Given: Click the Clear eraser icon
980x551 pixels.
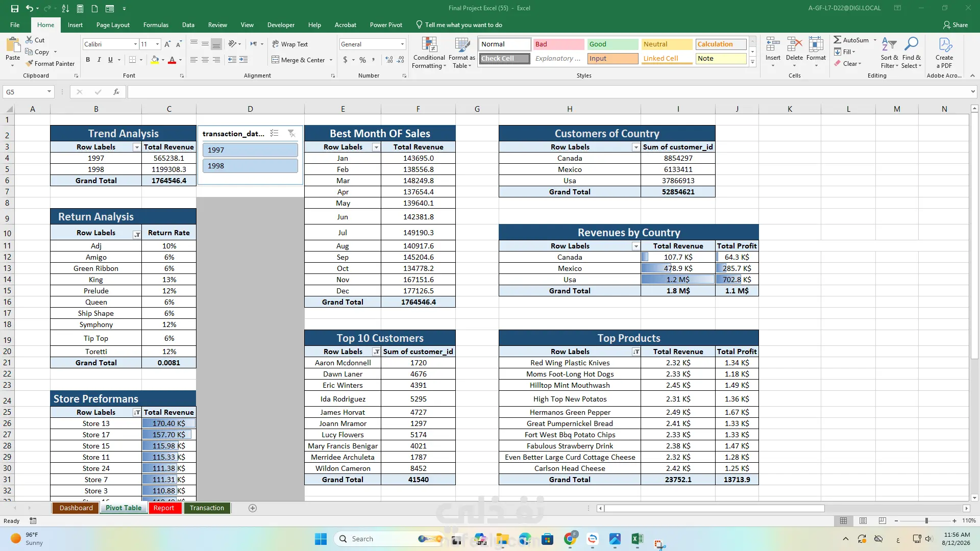Looking at the screenshot, I should coord(838,63).
